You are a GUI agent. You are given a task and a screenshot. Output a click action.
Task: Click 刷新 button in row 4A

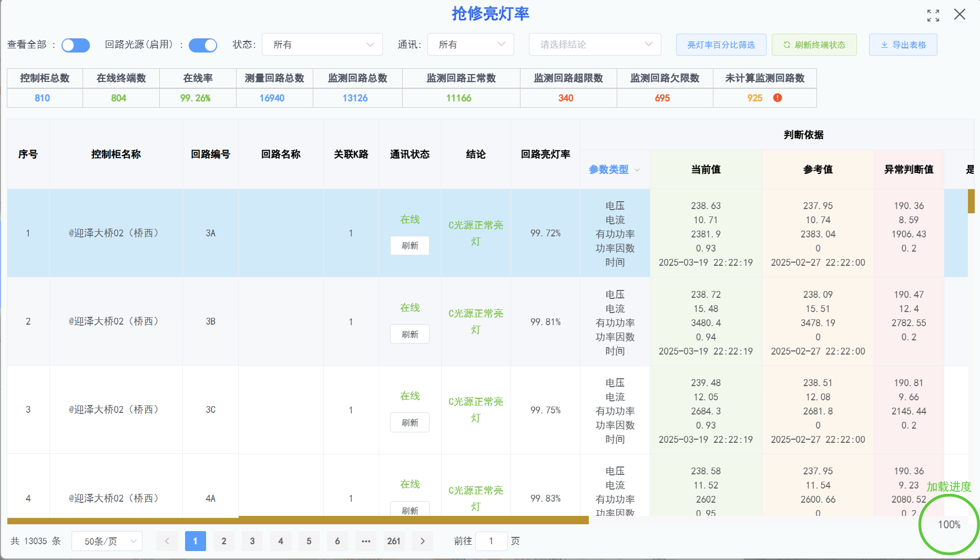click(x=410, y=509)
